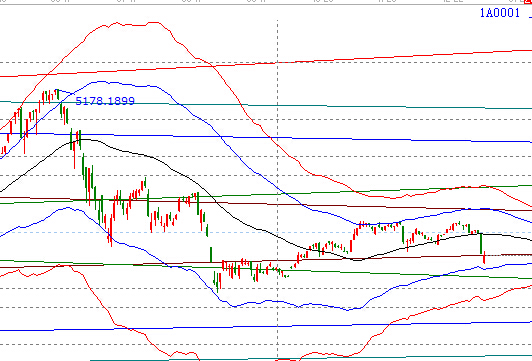Select the inner blue upper band curve peak
Image resolution: width=532 pixels, height=361 pixels.
pos(102,82)
